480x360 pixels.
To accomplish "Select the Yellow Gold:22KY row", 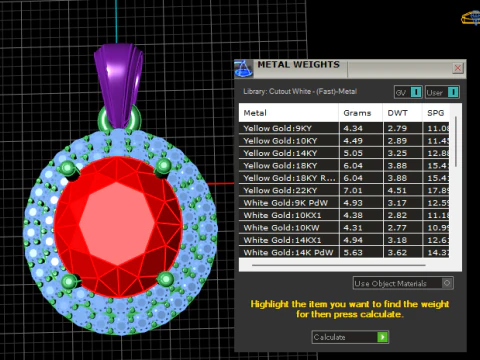I will [x=344, y=190].
